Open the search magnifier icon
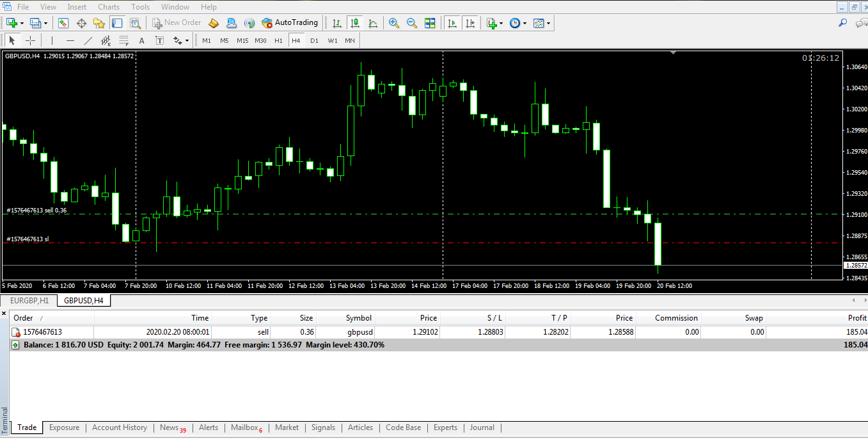The image size is (868, 439). click(842, 22)
